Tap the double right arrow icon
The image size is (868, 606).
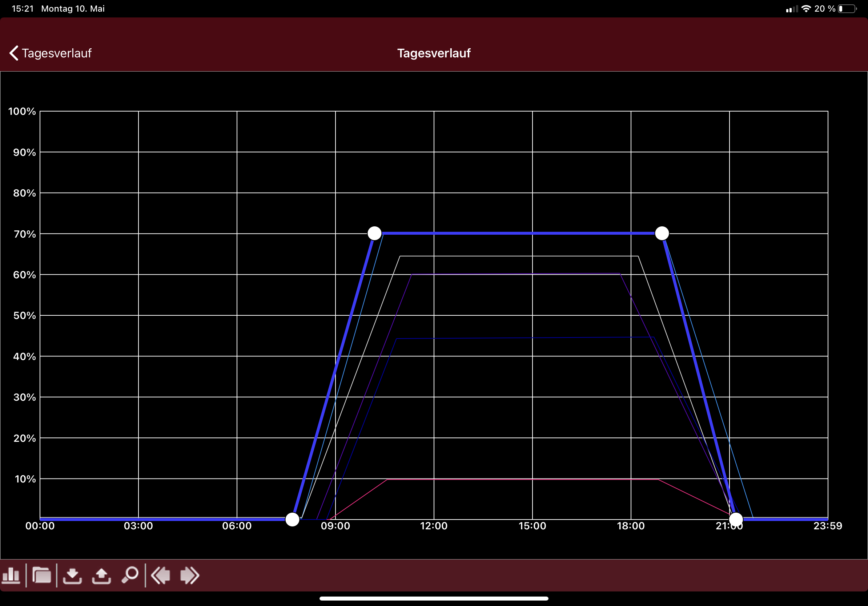click(189, 575)
